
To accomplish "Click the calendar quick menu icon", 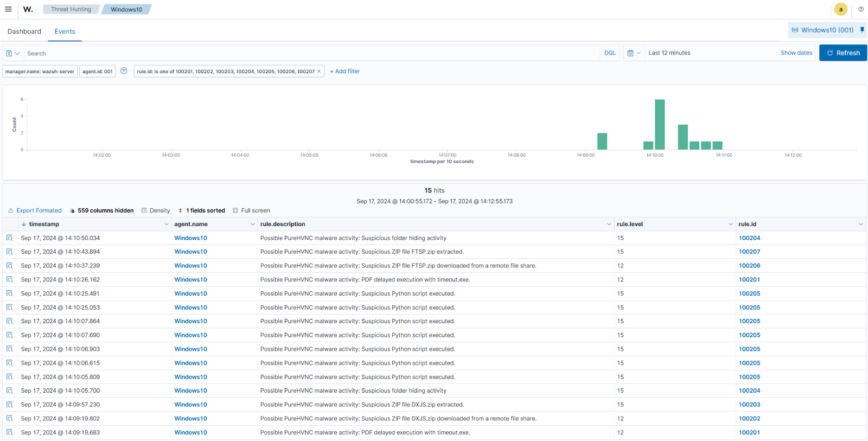I will 634,53.
